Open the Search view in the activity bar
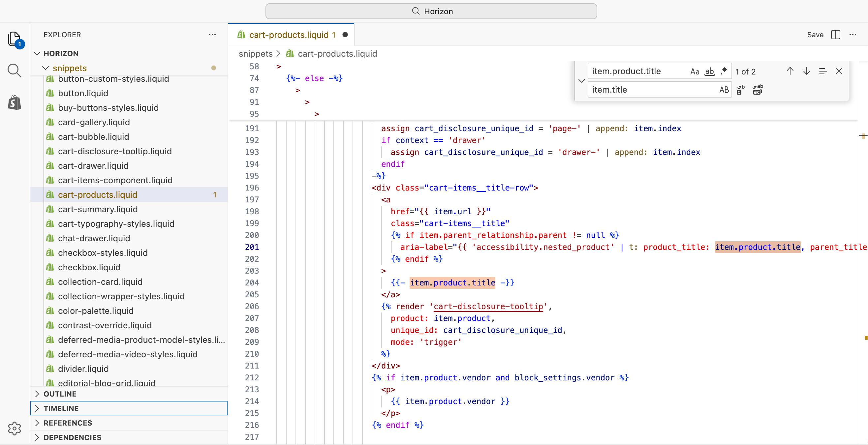The height and width of the screenshot is (445, 868). [x=15, y=71]
